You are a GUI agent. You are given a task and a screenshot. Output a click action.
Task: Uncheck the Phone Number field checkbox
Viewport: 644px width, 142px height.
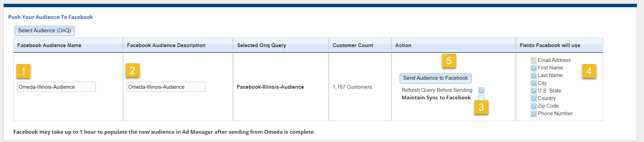tap(534, 114)
